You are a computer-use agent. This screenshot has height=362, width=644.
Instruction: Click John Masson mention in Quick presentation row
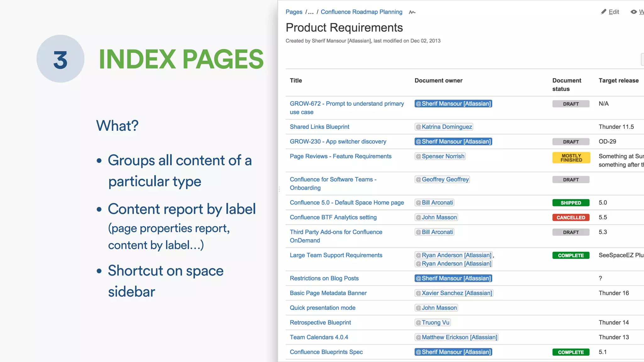[x=436, y=308]
